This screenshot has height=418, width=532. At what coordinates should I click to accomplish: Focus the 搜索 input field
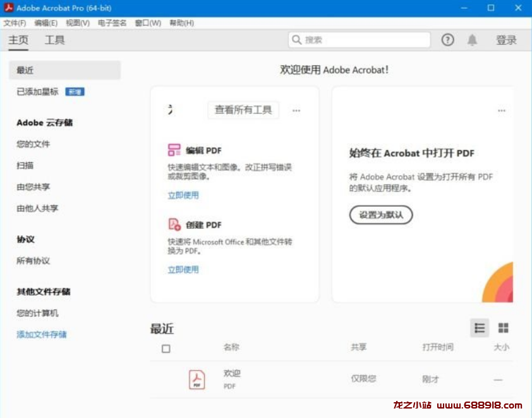click(360, 40)
